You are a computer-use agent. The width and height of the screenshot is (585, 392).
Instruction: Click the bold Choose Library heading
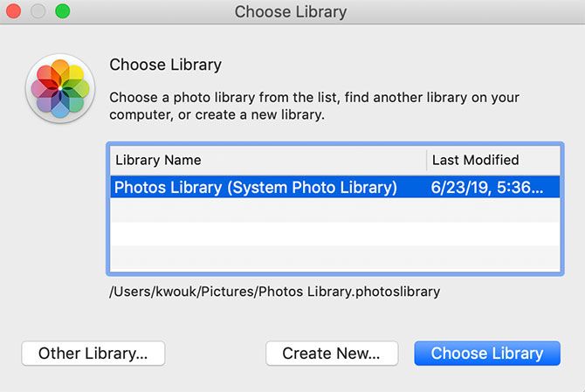(x=165, y=65)
